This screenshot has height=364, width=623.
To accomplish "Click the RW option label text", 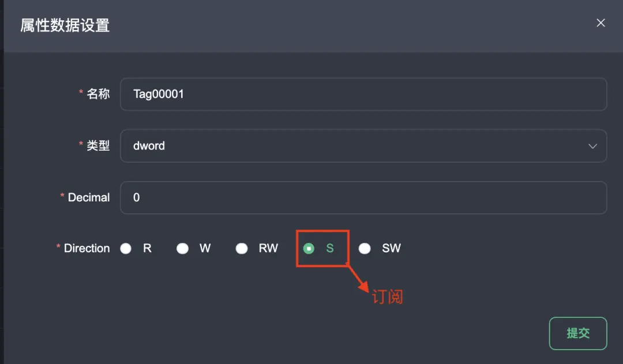I will click(268, 249).
